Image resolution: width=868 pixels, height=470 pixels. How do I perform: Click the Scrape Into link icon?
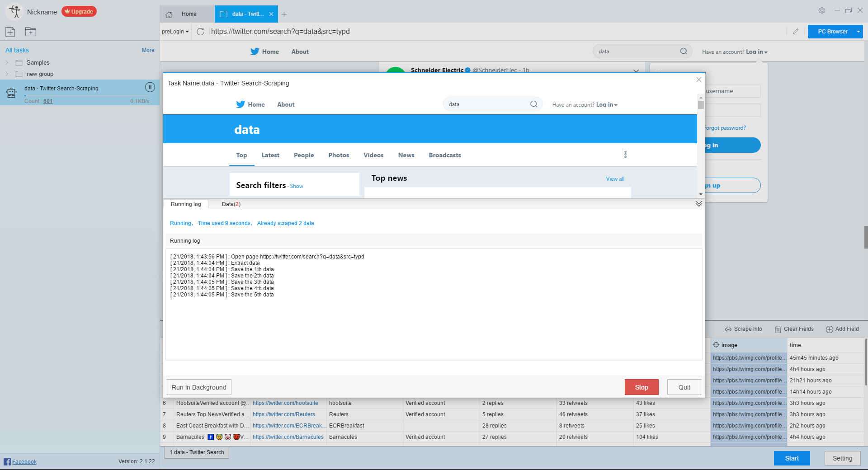pos(728,329)
